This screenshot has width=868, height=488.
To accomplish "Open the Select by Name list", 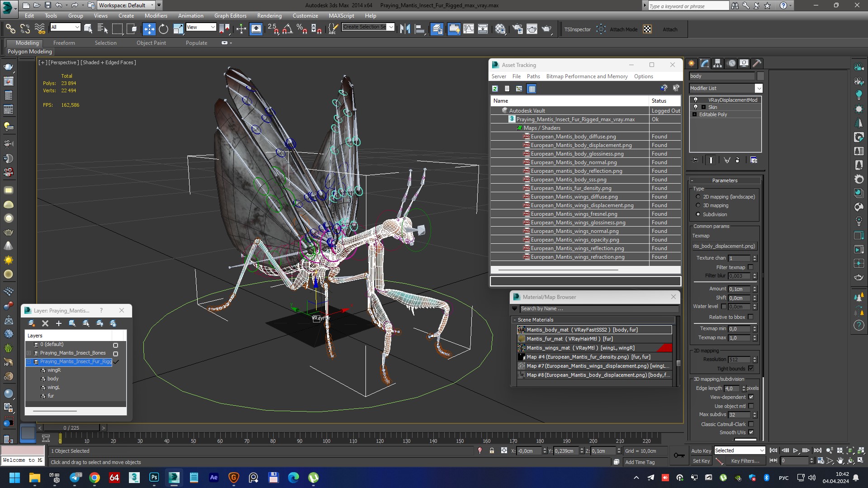I will pos(103,29).
